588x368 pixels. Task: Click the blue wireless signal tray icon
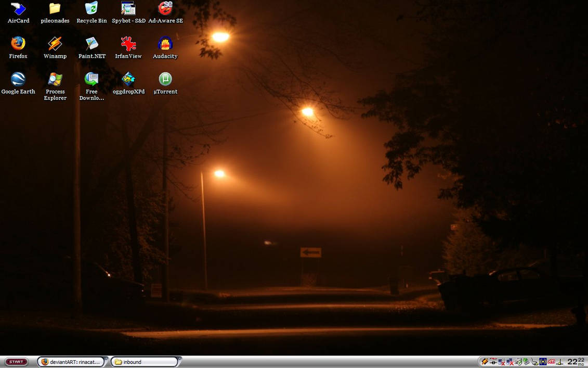543,362
